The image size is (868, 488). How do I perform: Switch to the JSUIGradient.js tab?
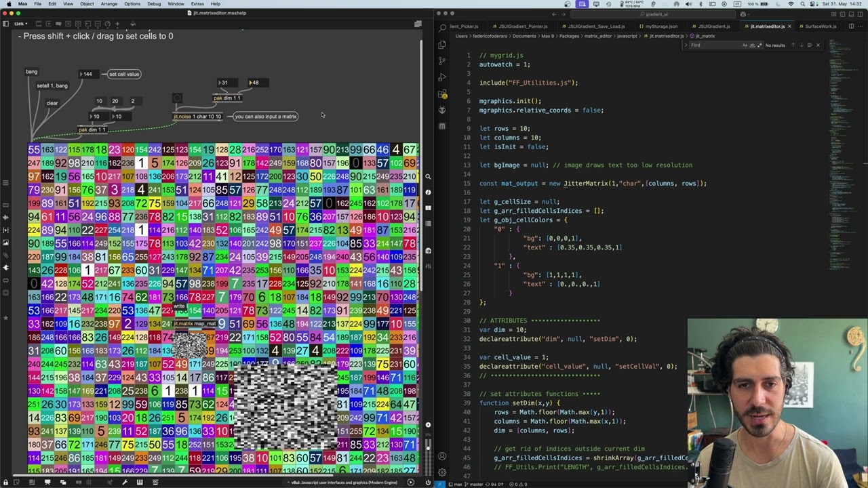point(713,26)
